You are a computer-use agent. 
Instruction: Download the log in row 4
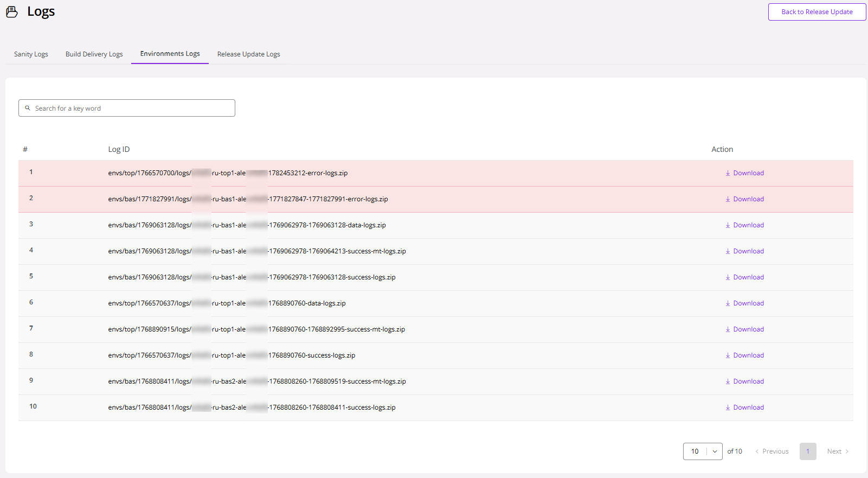(x=744, y=251)
